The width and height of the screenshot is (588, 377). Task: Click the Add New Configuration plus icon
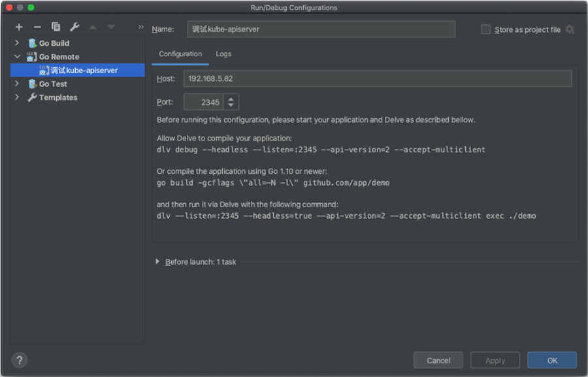coord(19,27)
